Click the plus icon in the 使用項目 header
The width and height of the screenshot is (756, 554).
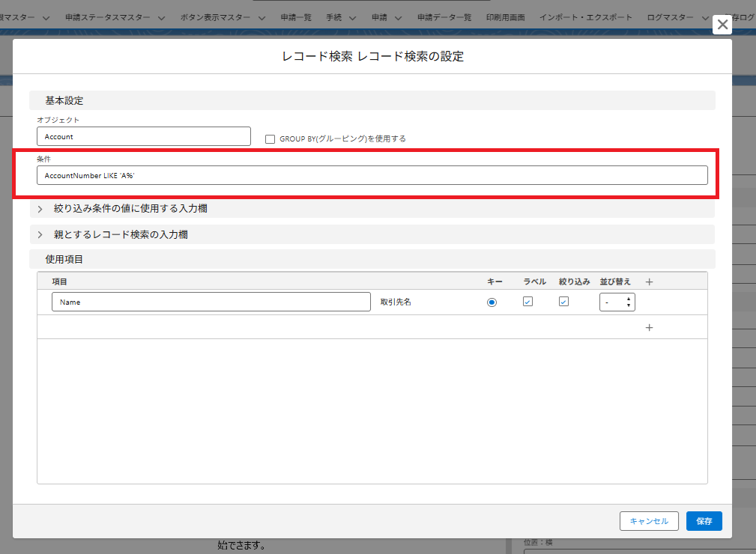point(650,281)
